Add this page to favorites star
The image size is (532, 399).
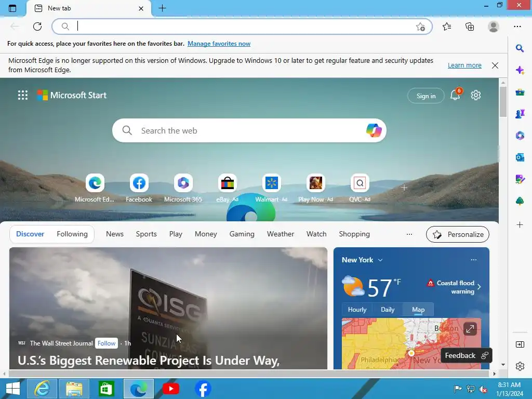420,27
